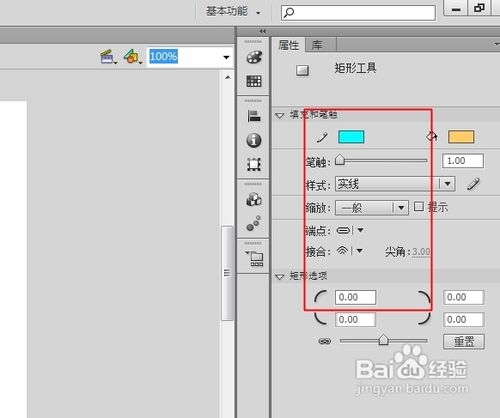Image resolution: width=500 pixels, height=418 pixels.
Task: Click the stage scroll up arrow
Action: (228, 78)
